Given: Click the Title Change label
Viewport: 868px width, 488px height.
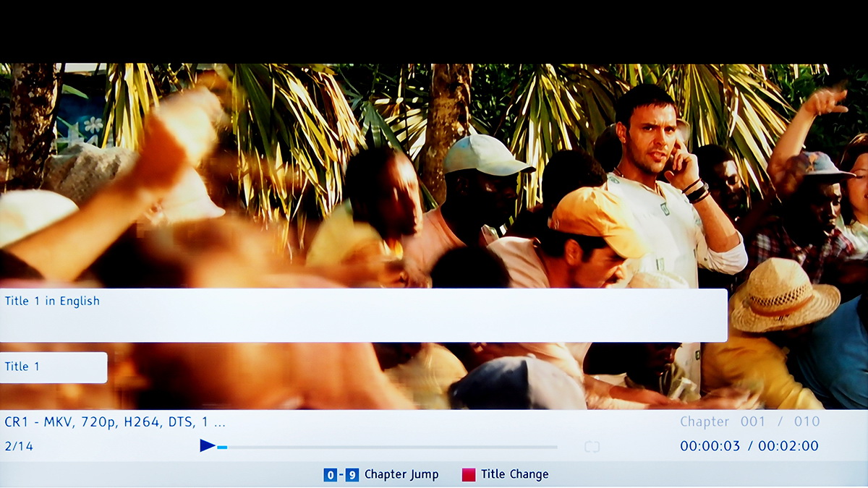Looking at the screenshot, I should (515, 475).
